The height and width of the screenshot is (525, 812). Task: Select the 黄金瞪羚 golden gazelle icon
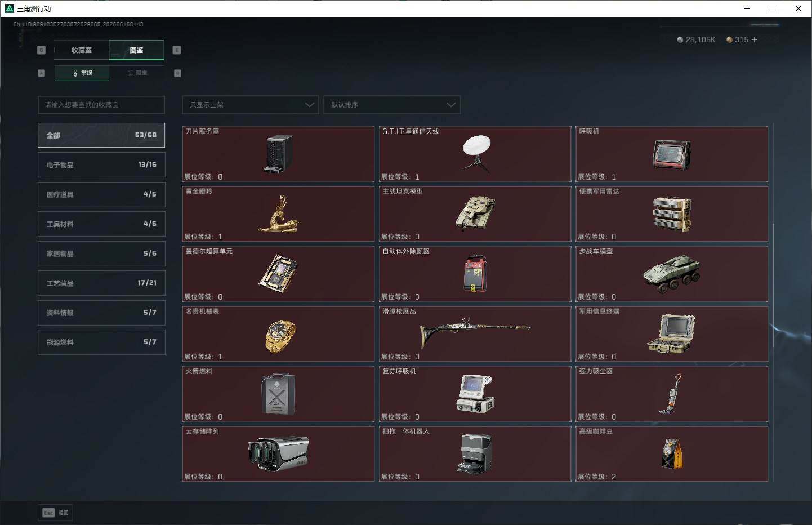pyautogui.click(x=279, y=214)
